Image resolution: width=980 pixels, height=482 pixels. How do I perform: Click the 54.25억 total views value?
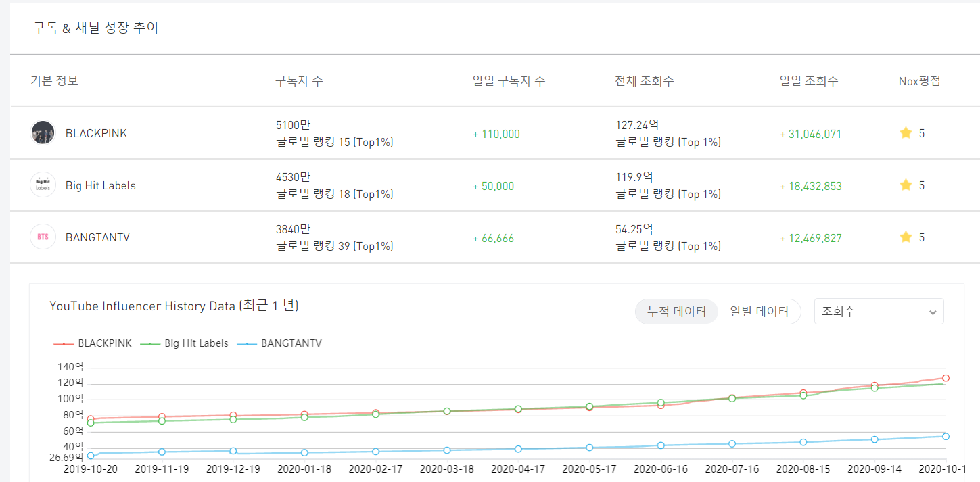[x=634, y=229]
